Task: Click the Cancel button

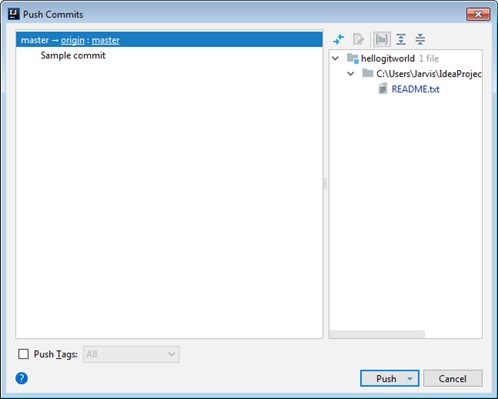Action: coord(453,379)
